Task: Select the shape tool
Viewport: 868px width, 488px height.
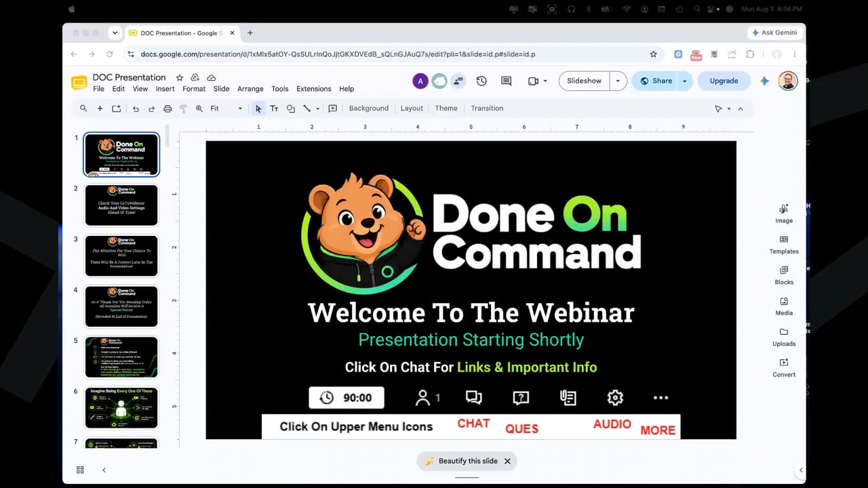Action: pyautogui.click(x=290, y=108)
